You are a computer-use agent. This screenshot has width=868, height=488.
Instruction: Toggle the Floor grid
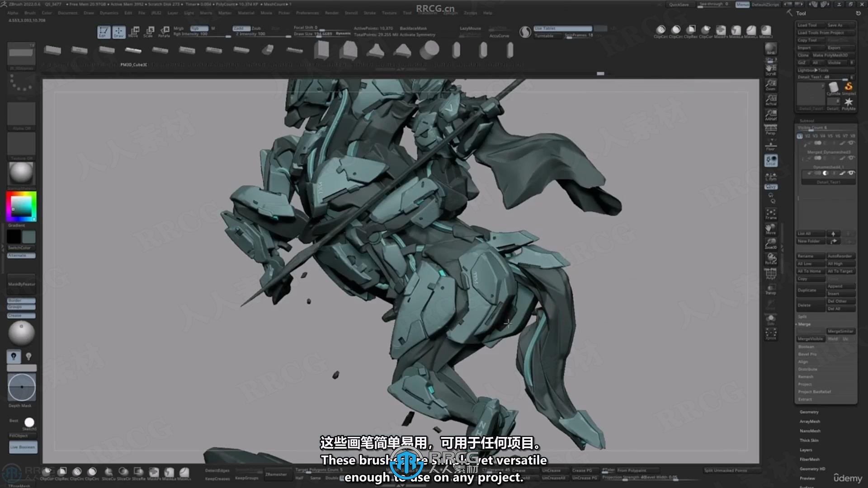pyautogui.click(x=771, y=145)
